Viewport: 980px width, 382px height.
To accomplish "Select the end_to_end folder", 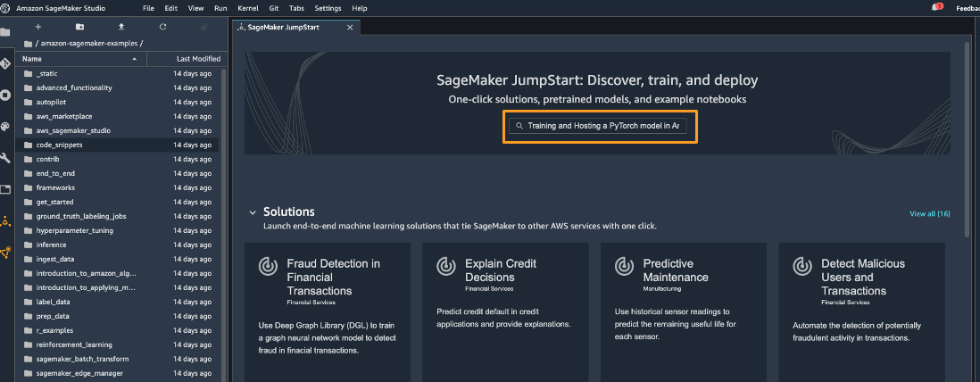I will tap(119, 173).
